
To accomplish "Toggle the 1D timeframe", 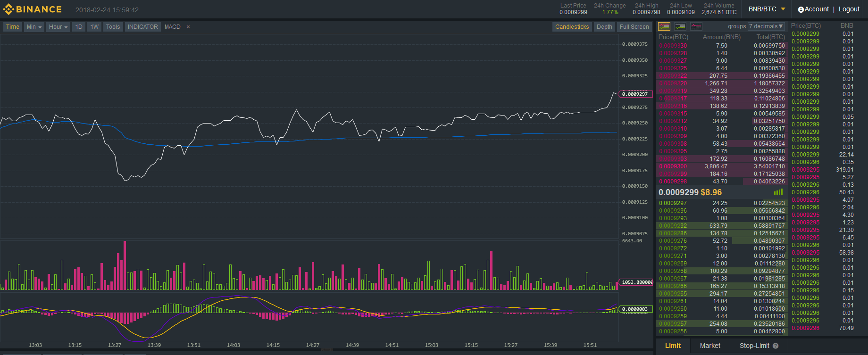I will tap(79, 27).
